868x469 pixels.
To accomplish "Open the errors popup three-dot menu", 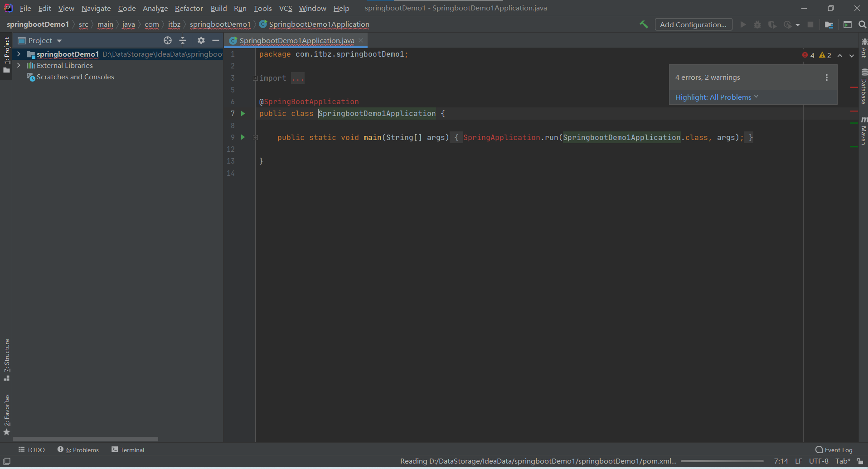I will click(827, 77).
